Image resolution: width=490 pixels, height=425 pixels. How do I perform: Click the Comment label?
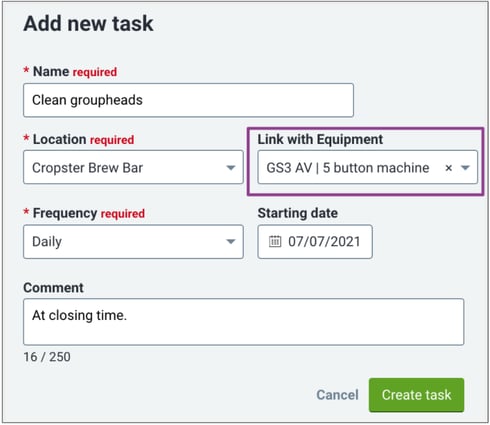click(53, 288)
